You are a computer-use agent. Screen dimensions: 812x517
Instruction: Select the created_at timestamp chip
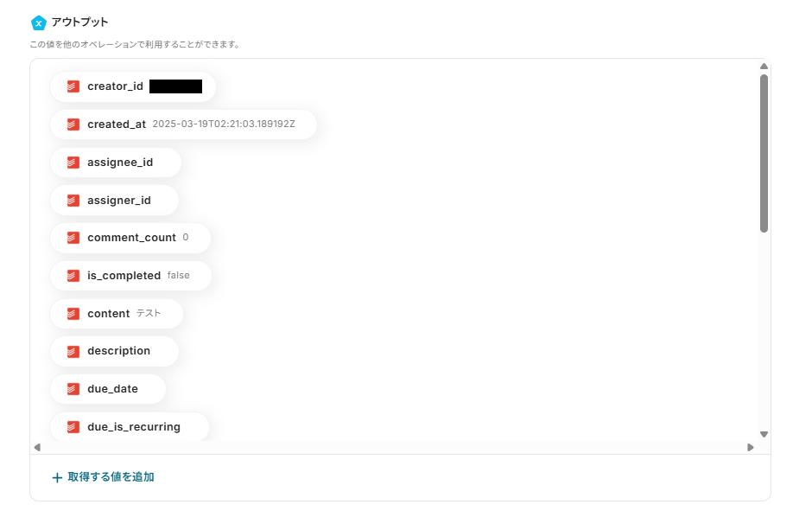pyautogui.click(x=183, y=124)
